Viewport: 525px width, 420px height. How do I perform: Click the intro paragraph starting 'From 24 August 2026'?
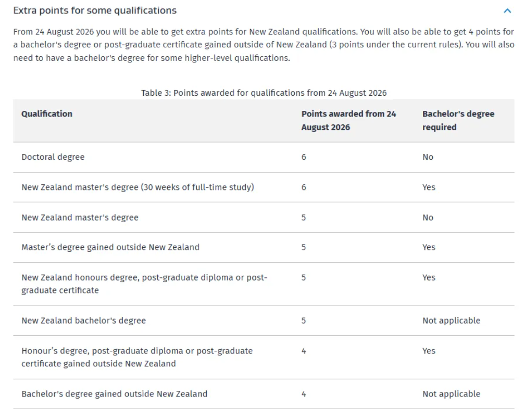tap(264, 45)
